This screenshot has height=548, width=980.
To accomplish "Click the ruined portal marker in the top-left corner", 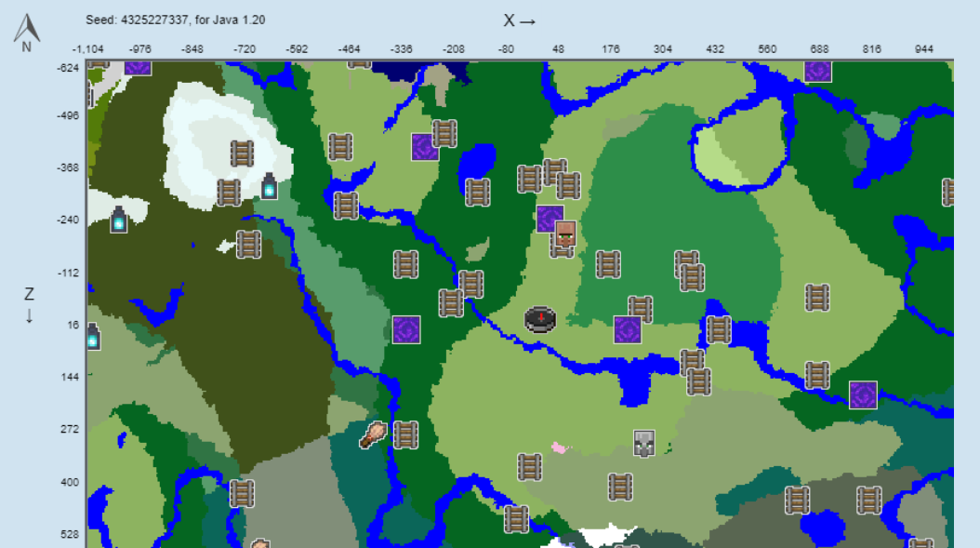I will (138, 66).
